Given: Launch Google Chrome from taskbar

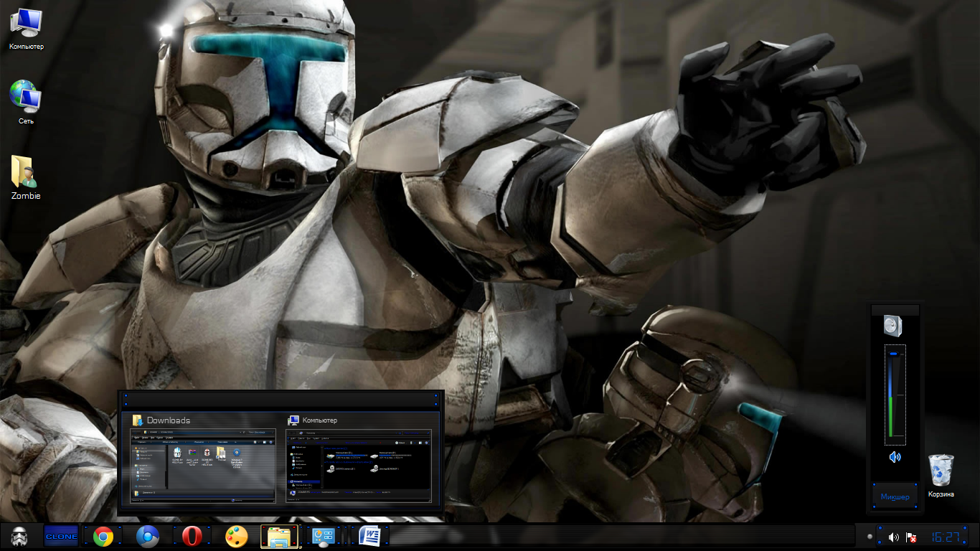Looking at the screenshot, I should tap(103, 537).
